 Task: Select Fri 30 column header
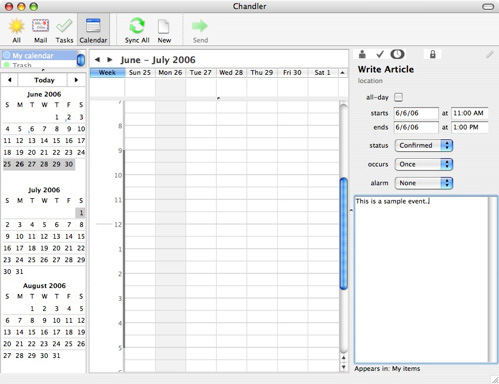pos(292,73)
